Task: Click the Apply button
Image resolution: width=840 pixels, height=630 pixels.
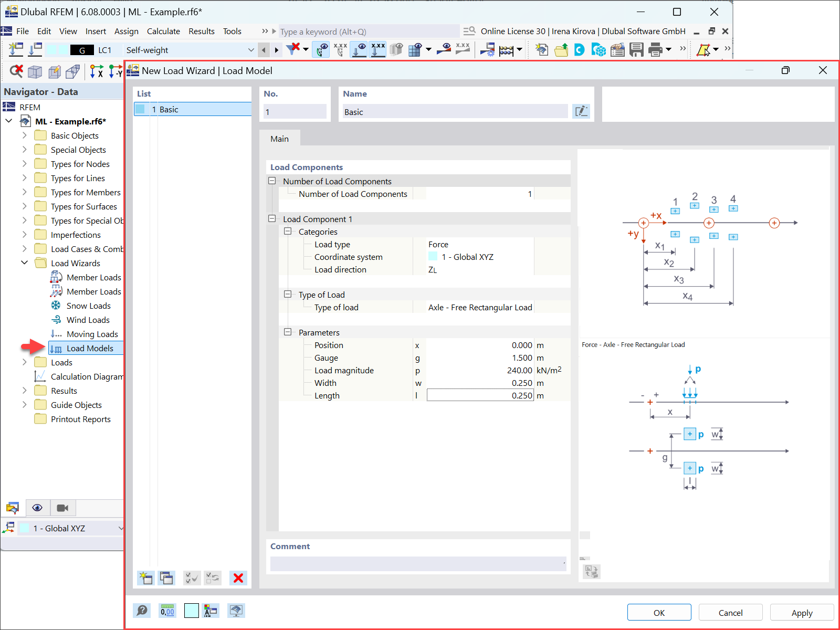Action: (802, 613)
